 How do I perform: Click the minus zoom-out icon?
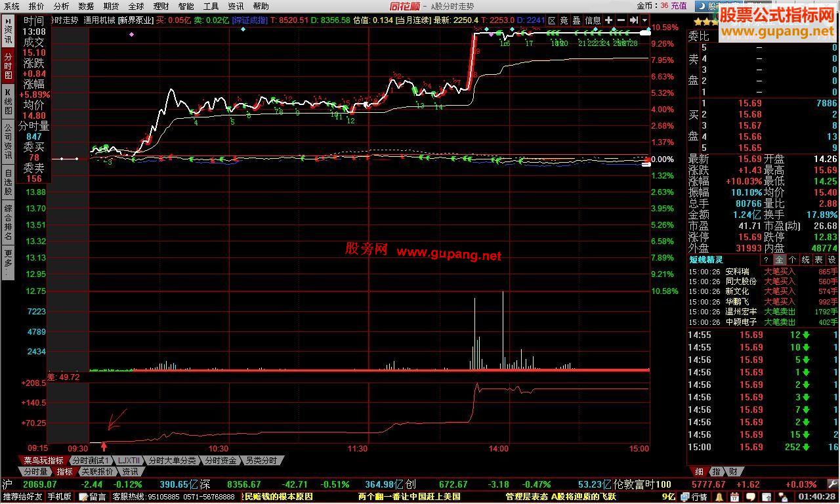[x=621, y=20]
